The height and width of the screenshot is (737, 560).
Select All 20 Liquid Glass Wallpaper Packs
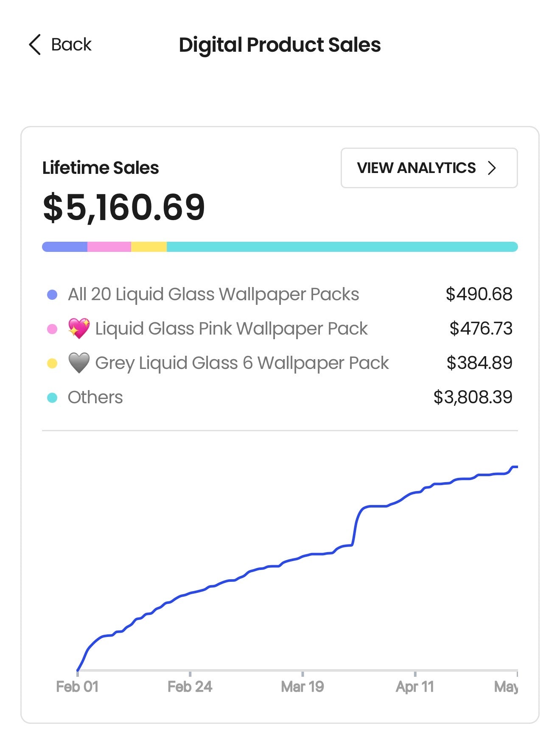point(280,294)
